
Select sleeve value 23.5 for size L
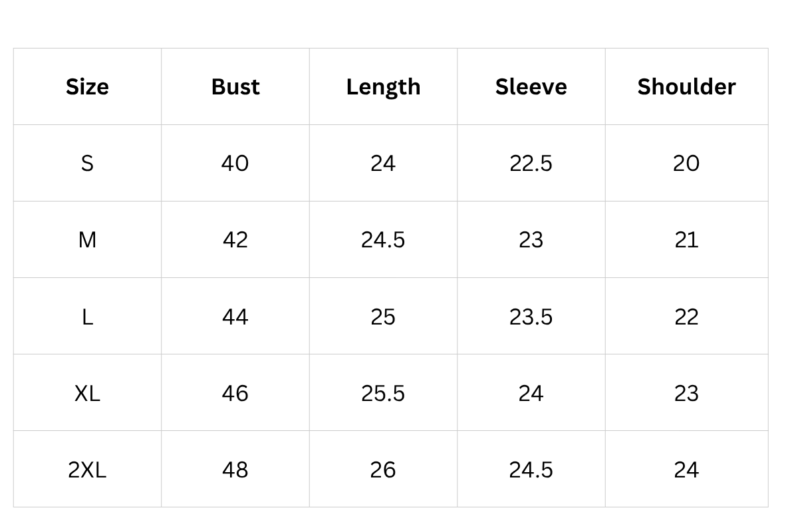click(531, 317)
